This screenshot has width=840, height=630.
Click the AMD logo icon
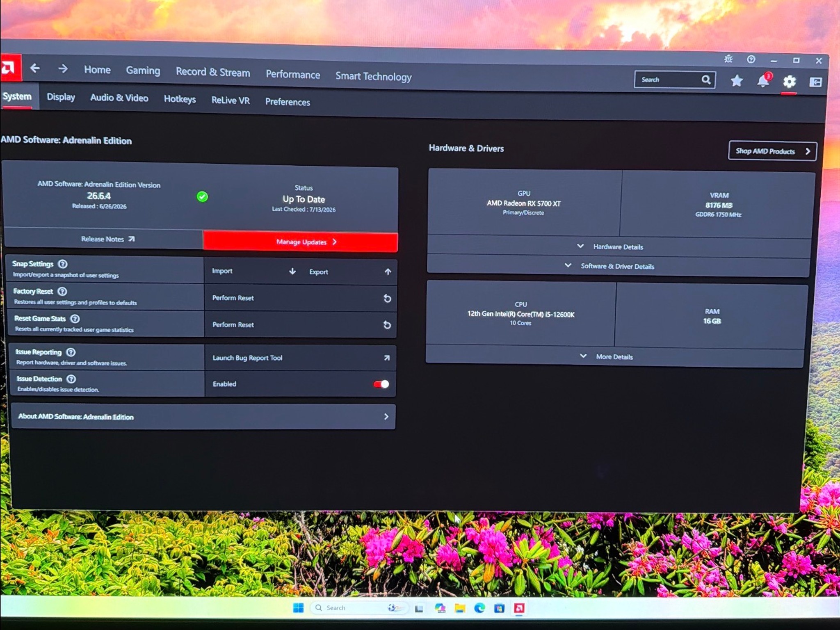(x=10, y=68)
